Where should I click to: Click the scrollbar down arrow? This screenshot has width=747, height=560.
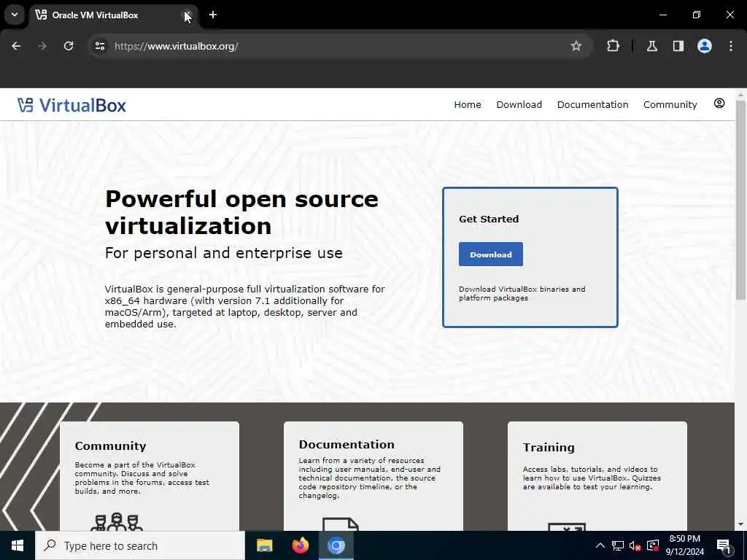pyautogui.click(x=740, y=524)
